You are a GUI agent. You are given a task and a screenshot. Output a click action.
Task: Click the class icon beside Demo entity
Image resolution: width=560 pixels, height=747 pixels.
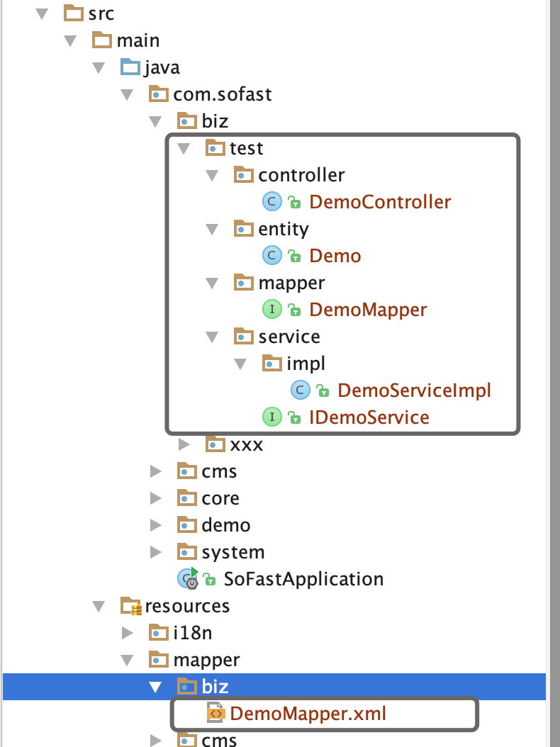point(271,256)
